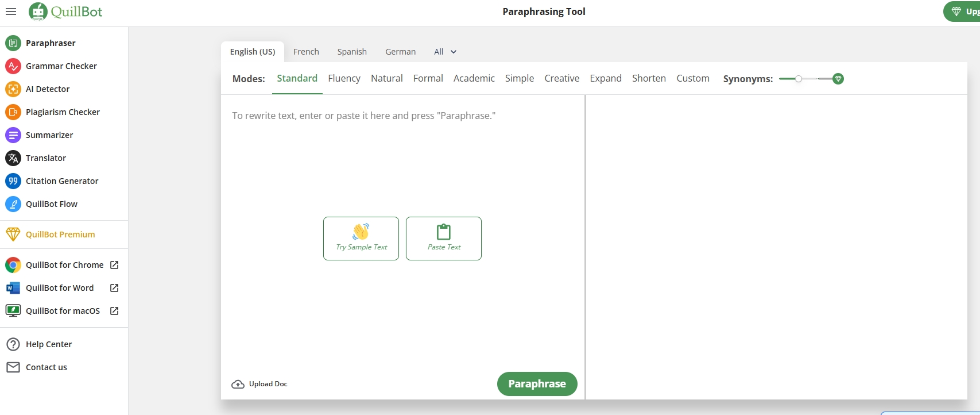Screen dimensions: 980x415
Task: Switch to the French language tab
Action: (306, 52)
